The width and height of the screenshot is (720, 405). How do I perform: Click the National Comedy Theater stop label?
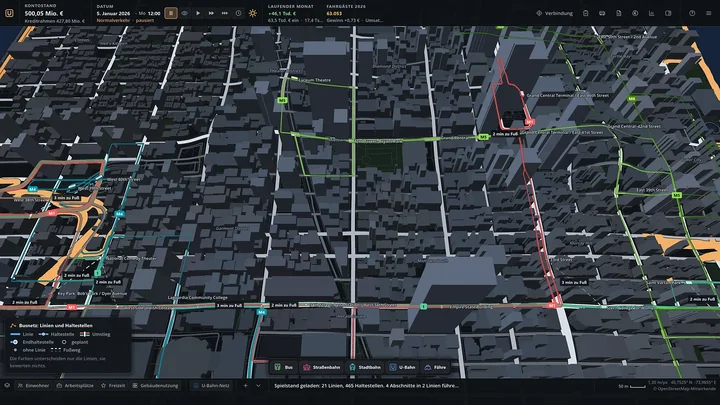click(131, 259)
